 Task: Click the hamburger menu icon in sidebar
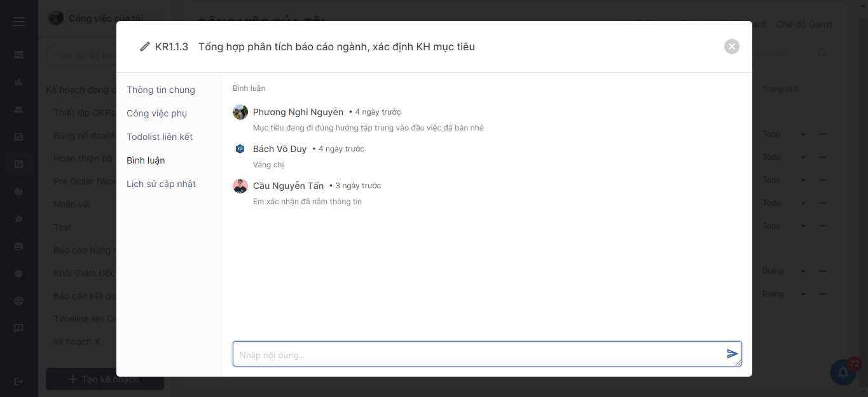point(19,22)
